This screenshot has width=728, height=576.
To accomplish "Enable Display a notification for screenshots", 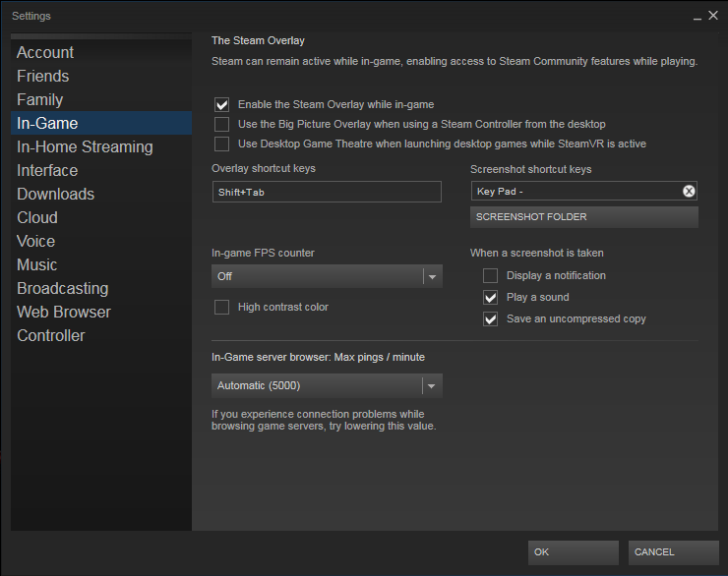I will pos(490,276).
